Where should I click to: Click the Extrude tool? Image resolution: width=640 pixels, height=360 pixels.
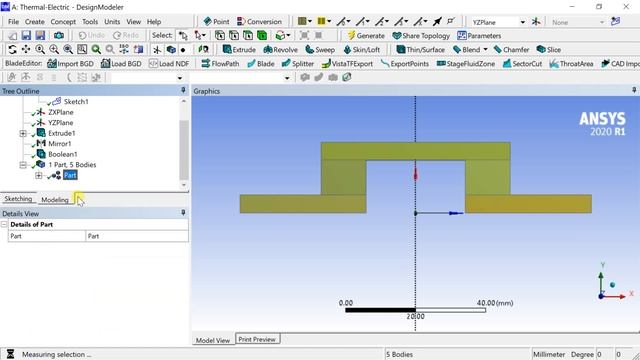[239, 49]
